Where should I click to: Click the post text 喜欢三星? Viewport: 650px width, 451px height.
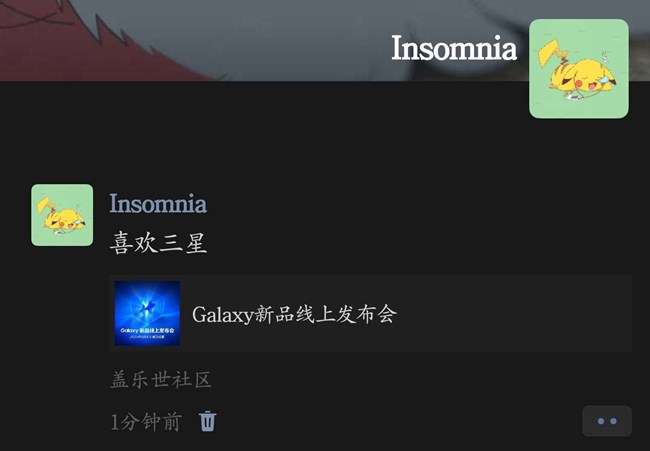pyautogui.click(x=158, y=243)
